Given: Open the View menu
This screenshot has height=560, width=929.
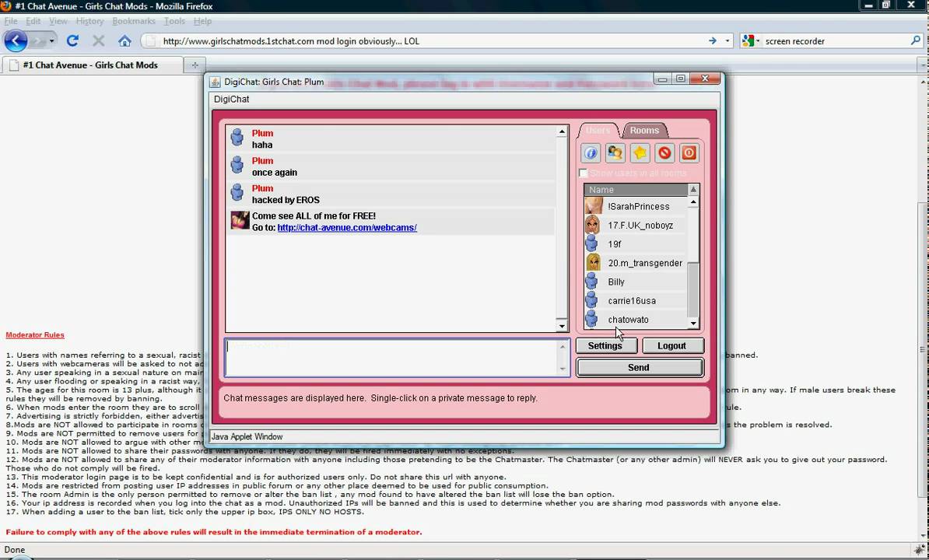Looking at the screenshot, I should (58, 21).
